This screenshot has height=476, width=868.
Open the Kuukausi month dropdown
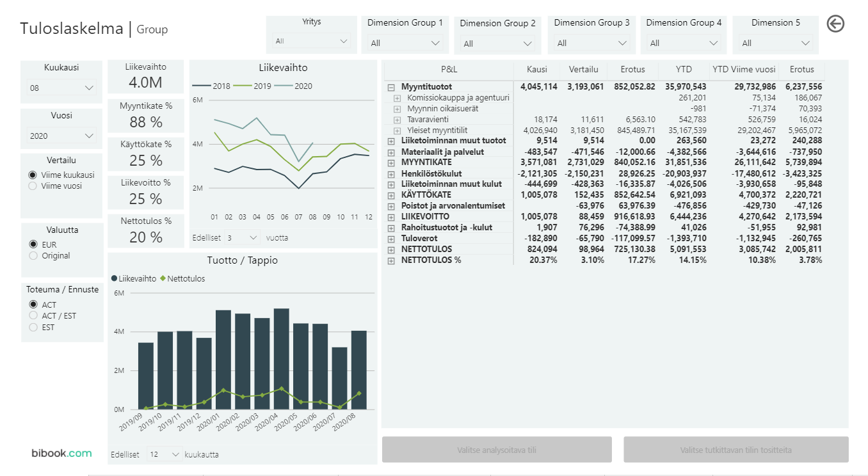tap(61, 88)
